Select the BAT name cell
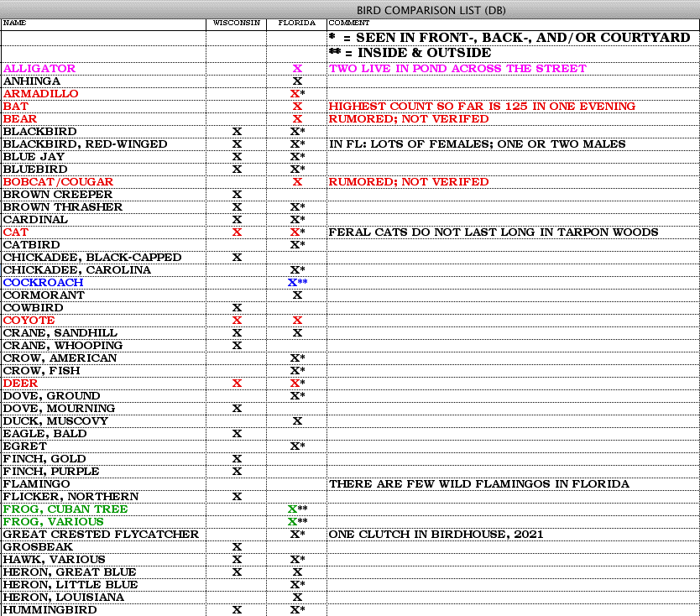This screenshot has height=616, width=700. [103, 107]
